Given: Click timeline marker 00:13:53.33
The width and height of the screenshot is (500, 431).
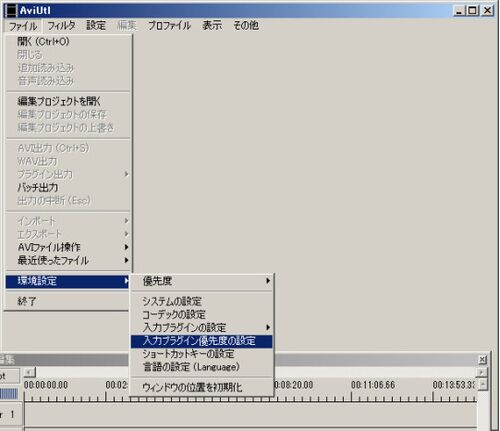Looking at the screenshot, I should click(x=454, y=385).
